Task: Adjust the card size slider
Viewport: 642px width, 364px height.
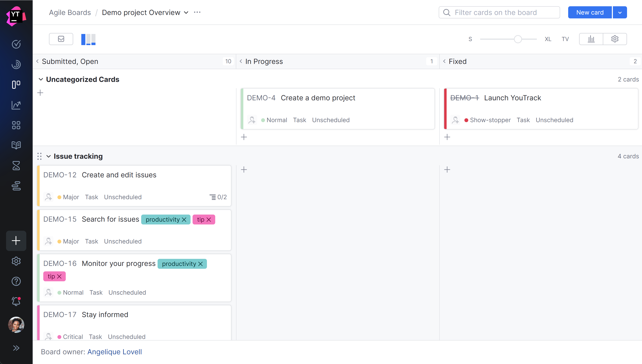Action: (x=518, y=39)
